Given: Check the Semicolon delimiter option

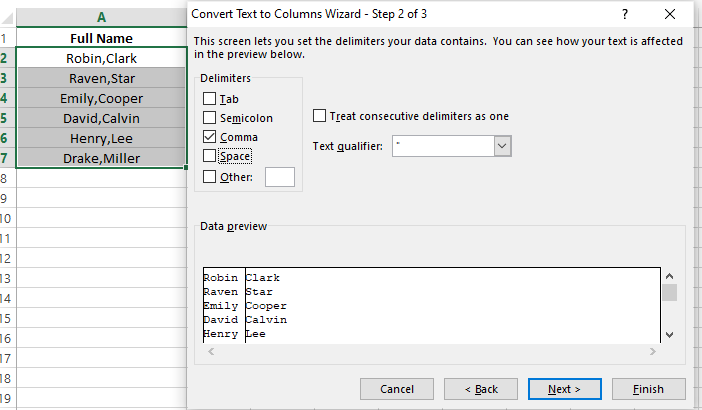Looking at the screenshot, I should 209,118.
